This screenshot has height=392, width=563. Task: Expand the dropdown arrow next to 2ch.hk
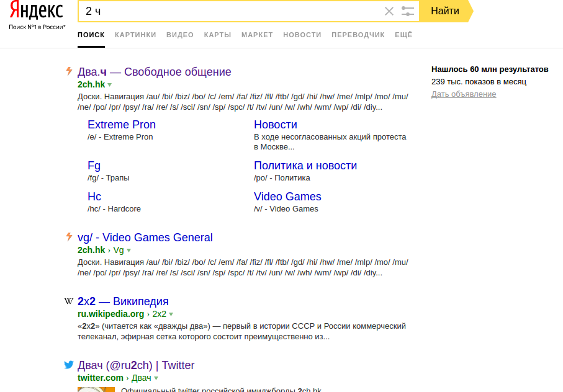pos(110,85)
